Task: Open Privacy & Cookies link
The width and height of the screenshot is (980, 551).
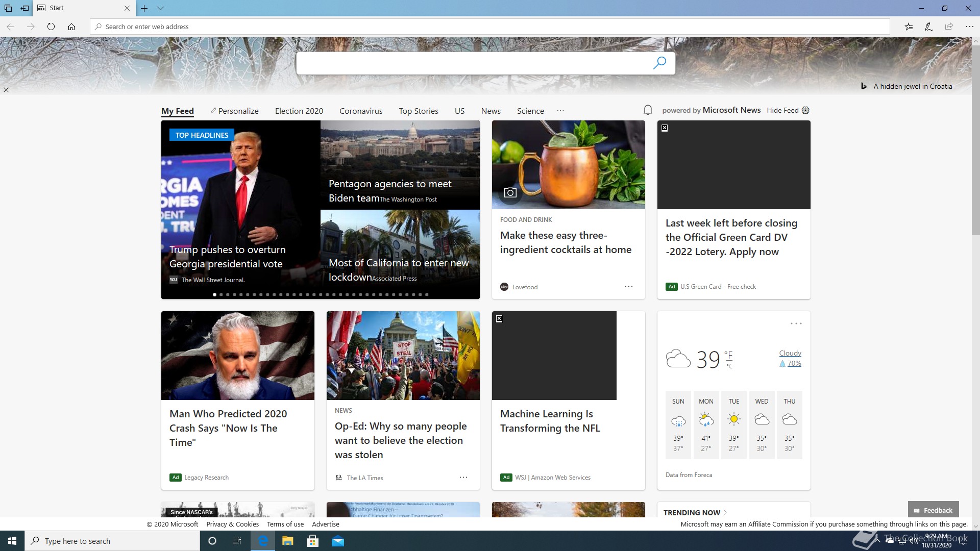Action: tap(232, 524)
